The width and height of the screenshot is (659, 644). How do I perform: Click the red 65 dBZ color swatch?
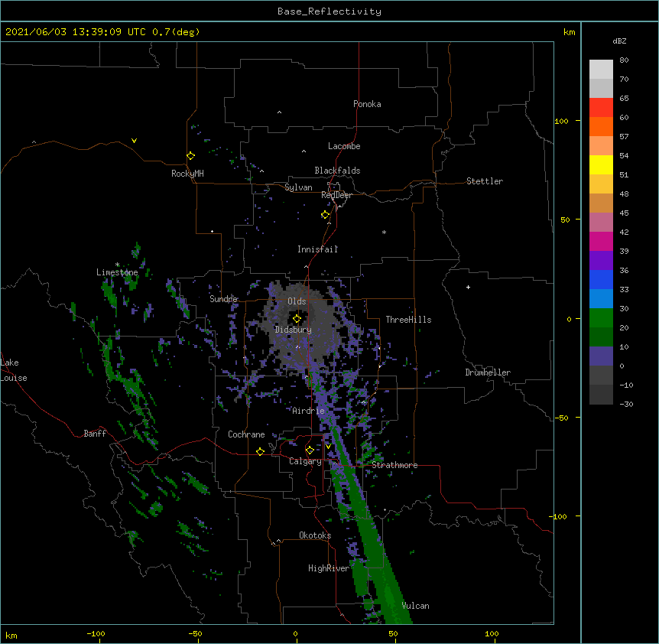[x=601, y=107]
